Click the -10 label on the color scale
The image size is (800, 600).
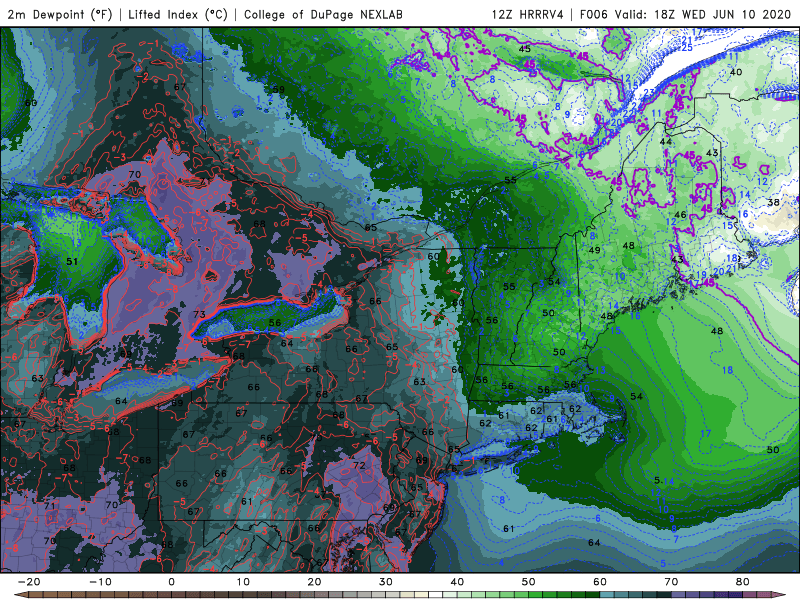(x=100, y=582)
